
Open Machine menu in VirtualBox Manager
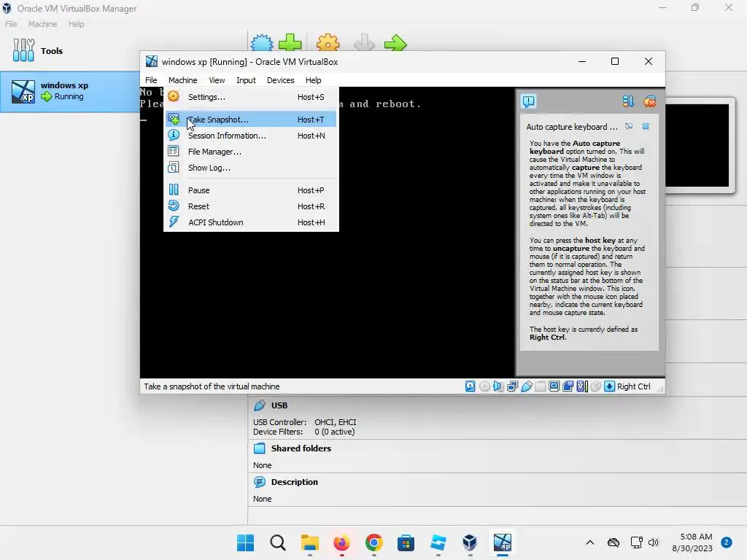(x=42, y=24)
